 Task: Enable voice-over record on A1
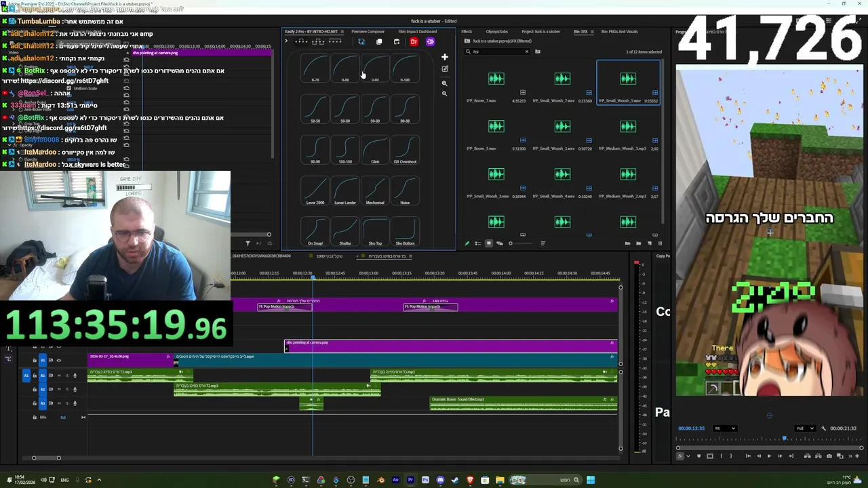pos(75,375)
